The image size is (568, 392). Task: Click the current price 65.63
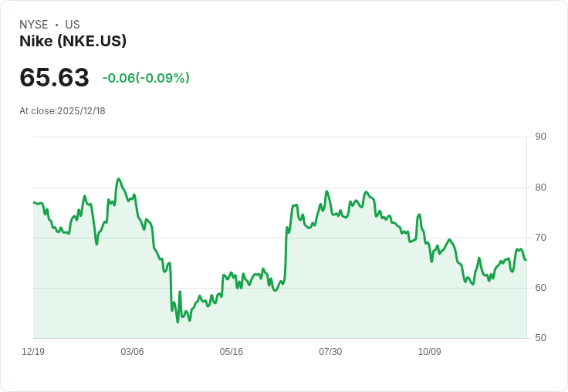coord(54,77)
